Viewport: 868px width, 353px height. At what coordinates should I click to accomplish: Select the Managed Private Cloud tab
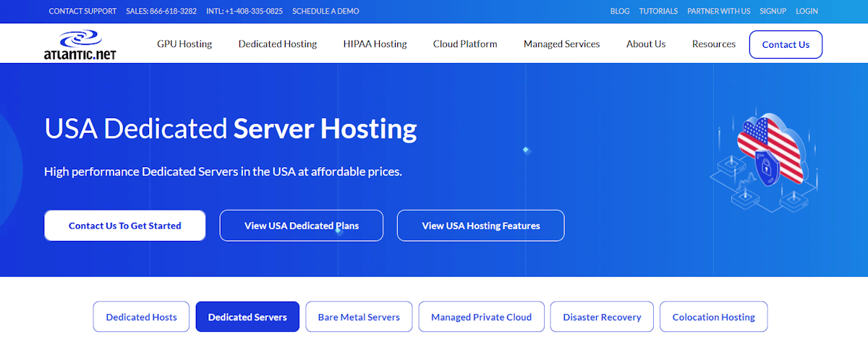pyautogui.click(x=481, y=317)
